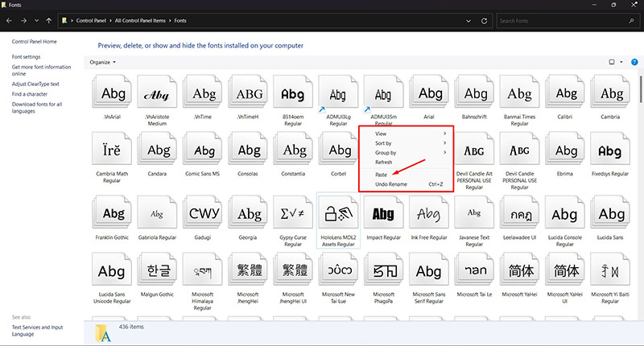This screenshot has width=644, height=346.
Task: Select the Bahnschrift font icon
Action: pyautogui.click(x=474, y=92)
